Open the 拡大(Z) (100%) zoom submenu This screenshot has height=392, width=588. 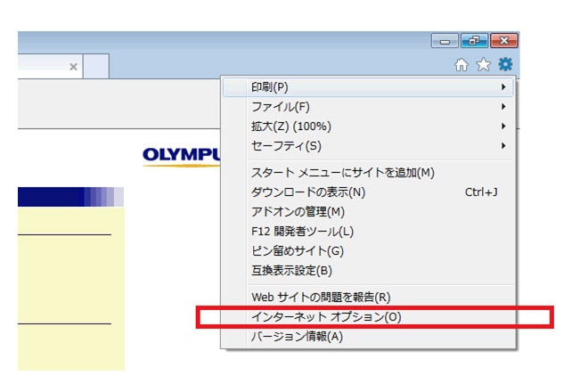(368, 127)
